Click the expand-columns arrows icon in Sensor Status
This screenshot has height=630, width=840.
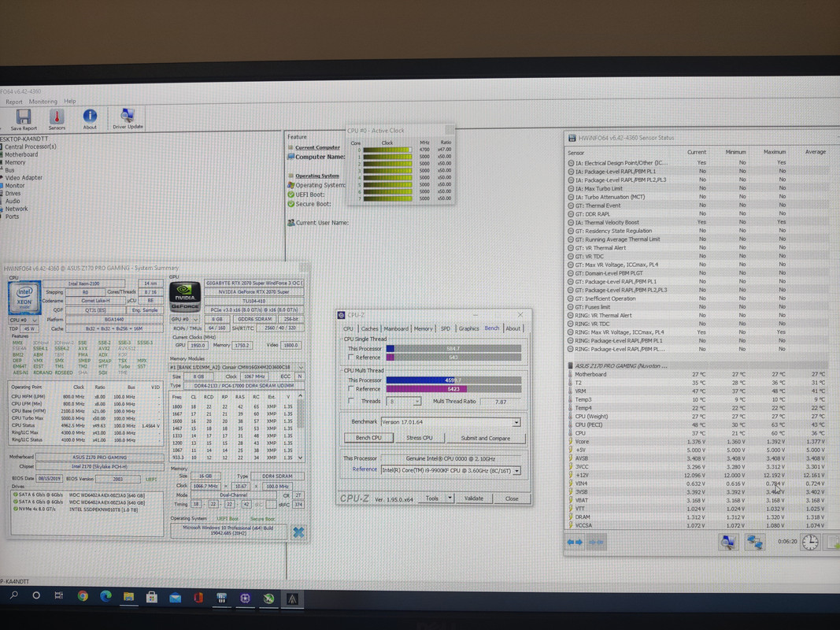click(574, 542)
